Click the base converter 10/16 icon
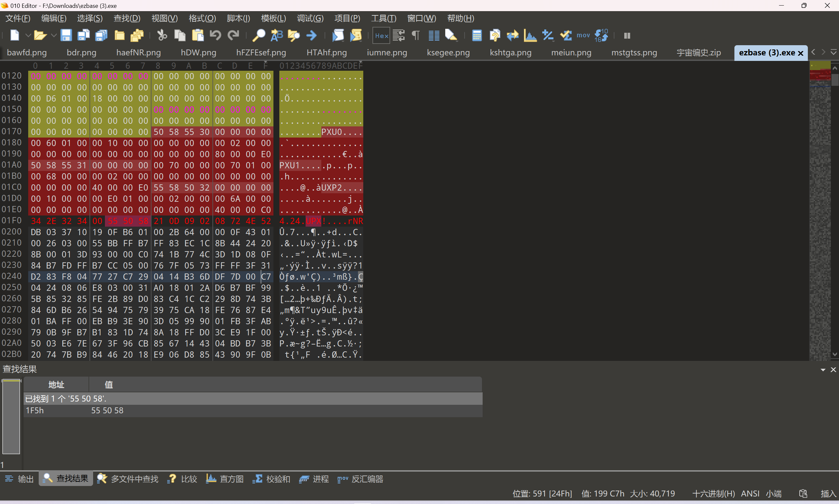The width and height of the screenshot is (839, 504). [601, 35]
